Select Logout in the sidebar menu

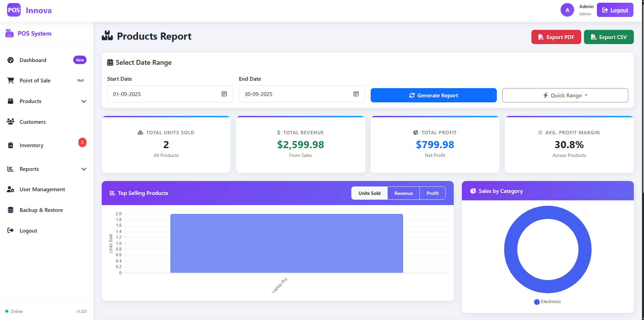click(28, 231)
